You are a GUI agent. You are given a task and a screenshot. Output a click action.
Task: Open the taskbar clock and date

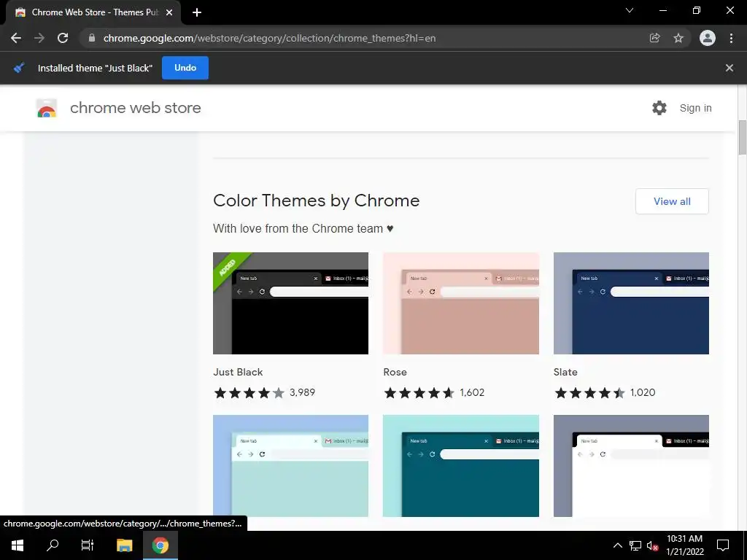[684, 545]
